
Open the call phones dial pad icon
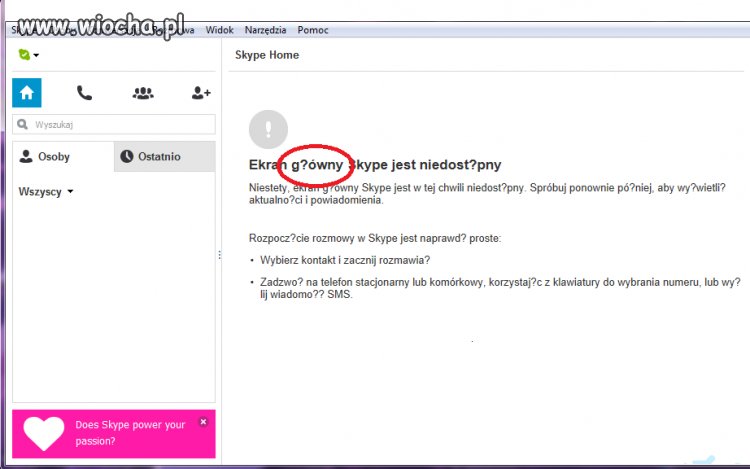pyautogui.click(x=85, y=93)
